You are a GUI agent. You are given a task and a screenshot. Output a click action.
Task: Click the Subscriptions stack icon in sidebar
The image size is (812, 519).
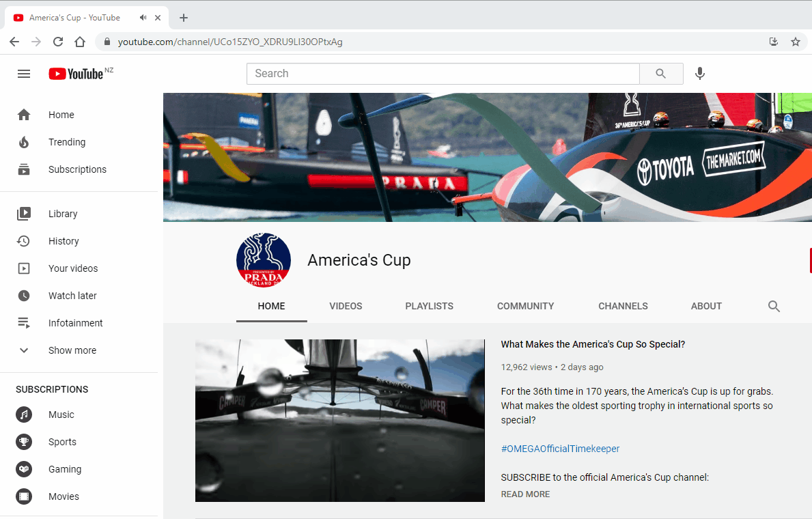point(24,169)
